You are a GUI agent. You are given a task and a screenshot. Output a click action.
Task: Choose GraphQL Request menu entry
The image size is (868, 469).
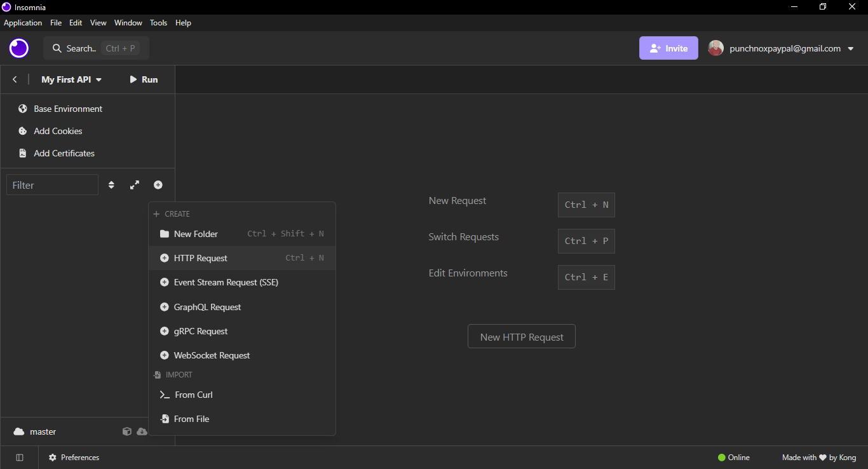(x=242, y=307)
